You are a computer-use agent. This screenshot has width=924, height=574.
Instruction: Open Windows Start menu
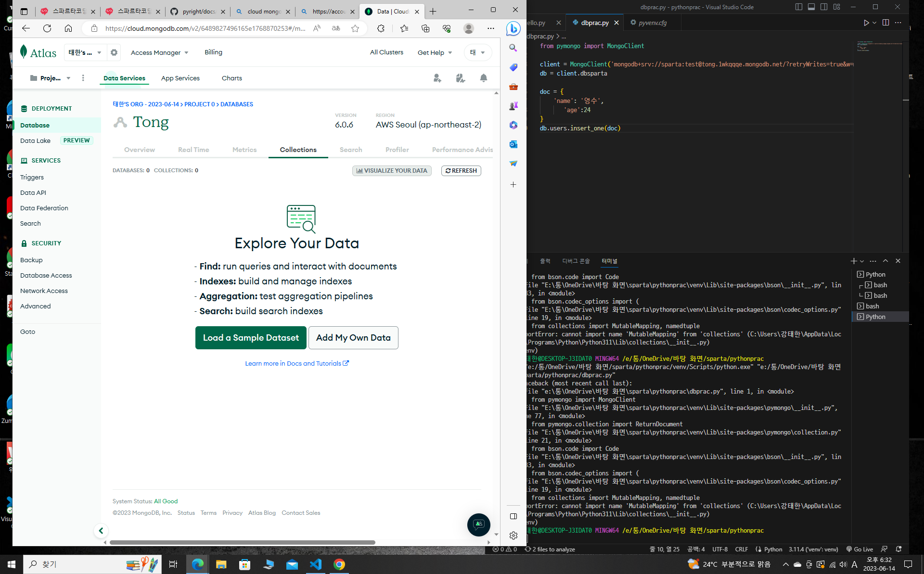point(12,564)
